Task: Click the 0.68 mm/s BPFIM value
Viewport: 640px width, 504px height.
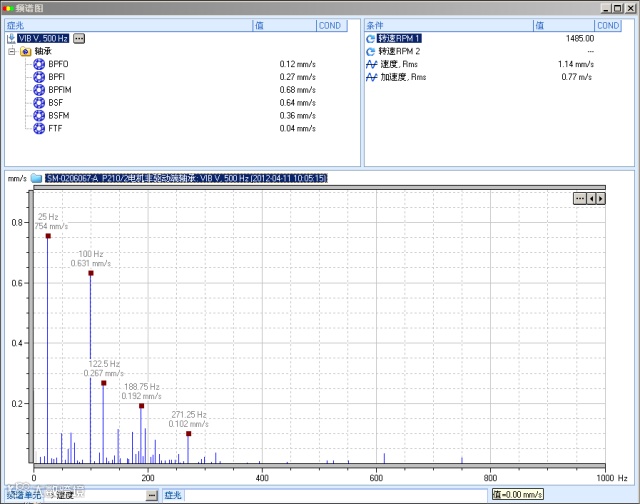Action: (x=298, y=90)
